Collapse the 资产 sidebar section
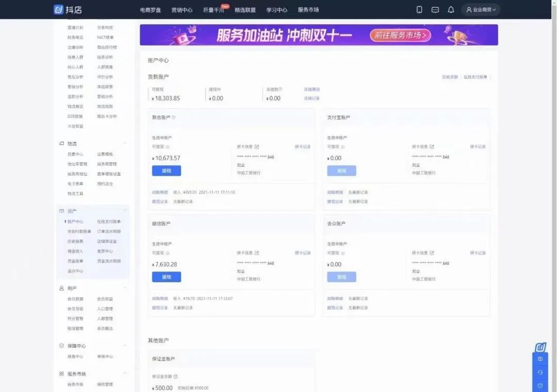The width and height of the screenshot is (557, 392). point(124,211)
